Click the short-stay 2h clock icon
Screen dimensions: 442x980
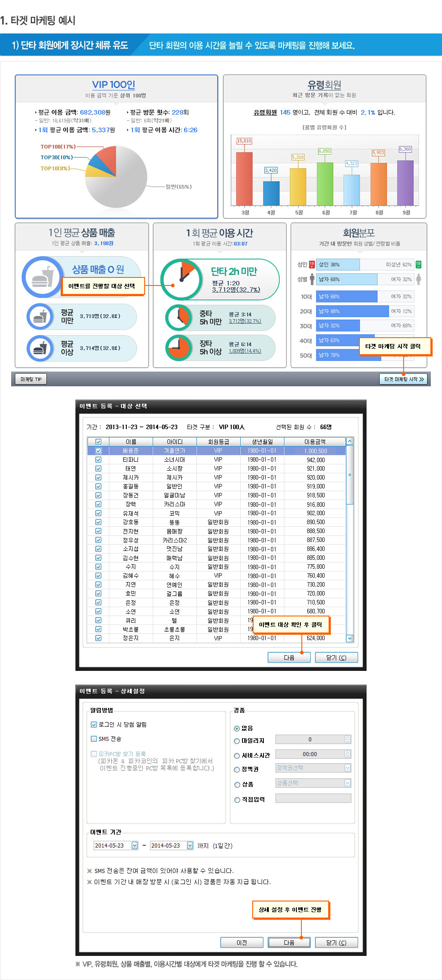click(181, 280)
